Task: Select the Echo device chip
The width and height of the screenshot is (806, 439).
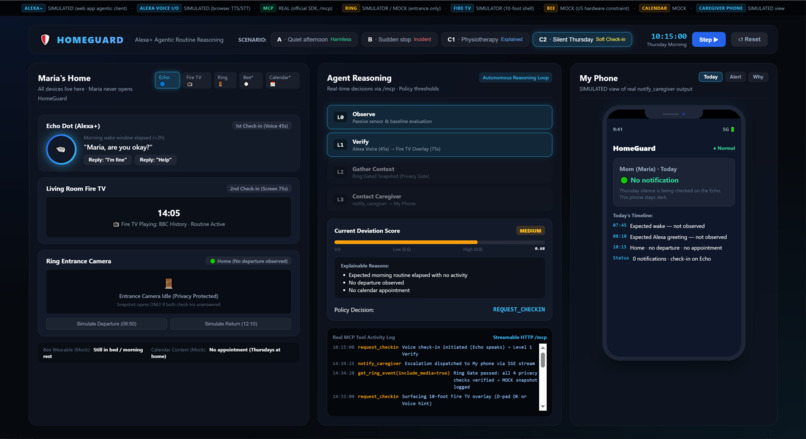Action: (167, 80)
